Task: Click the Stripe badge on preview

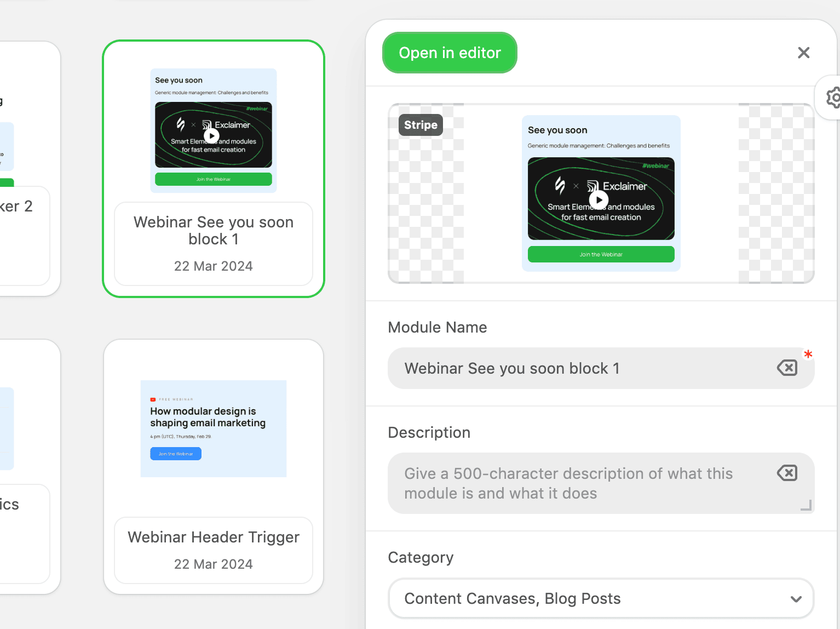Action: pyautogui.click(x=421, y=125)
